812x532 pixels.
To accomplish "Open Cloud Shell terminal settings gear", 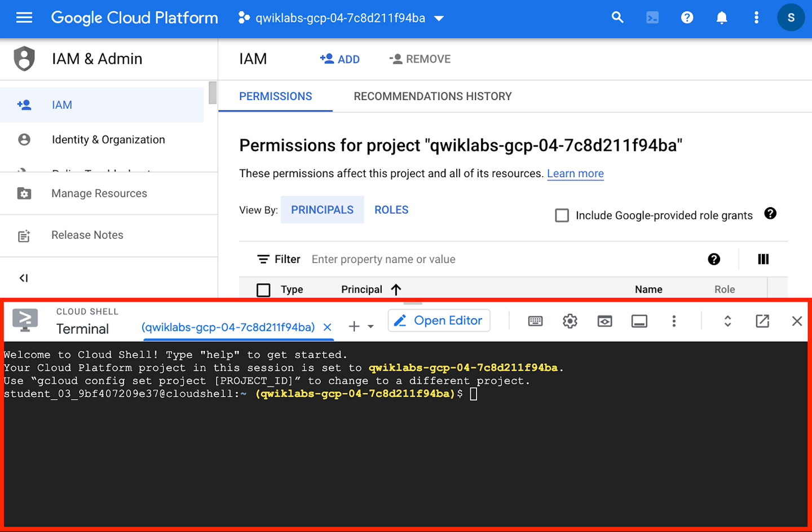I will 570,321.
